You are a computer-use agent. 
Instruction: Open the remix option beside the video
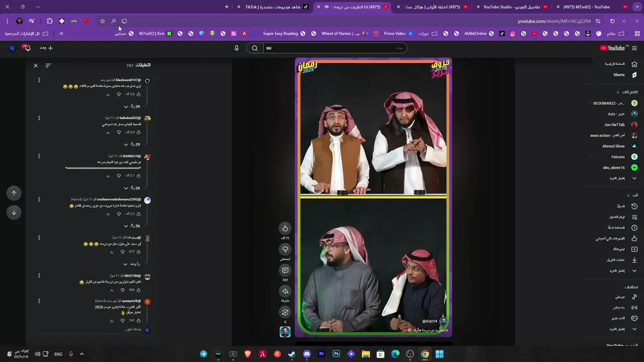coord(285,312)
